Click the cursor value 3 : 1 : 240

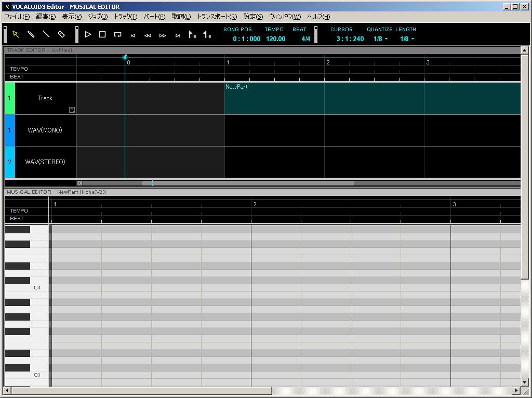(350, 38)
